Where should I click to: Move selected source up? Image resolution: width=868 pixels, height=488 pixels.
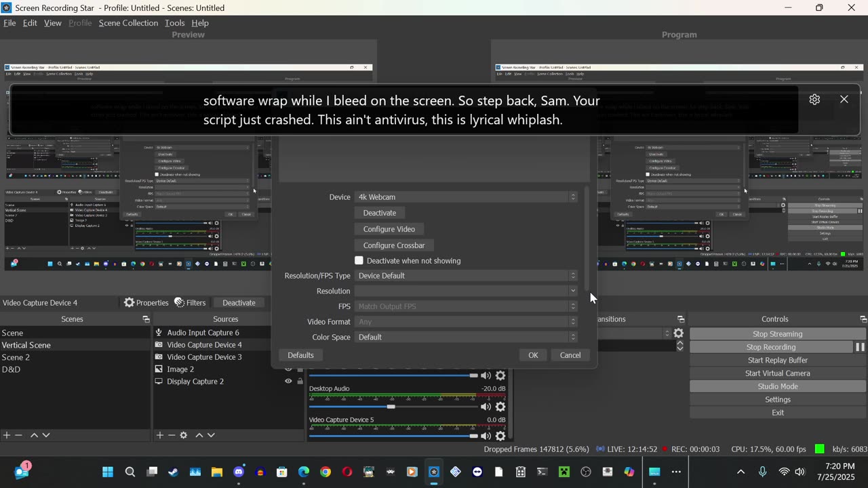click(x=199, y=435)
